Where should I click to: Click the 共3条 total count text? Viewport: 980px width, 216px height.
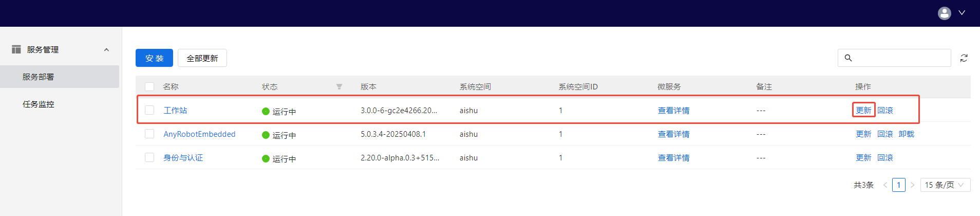coord(863,185)
